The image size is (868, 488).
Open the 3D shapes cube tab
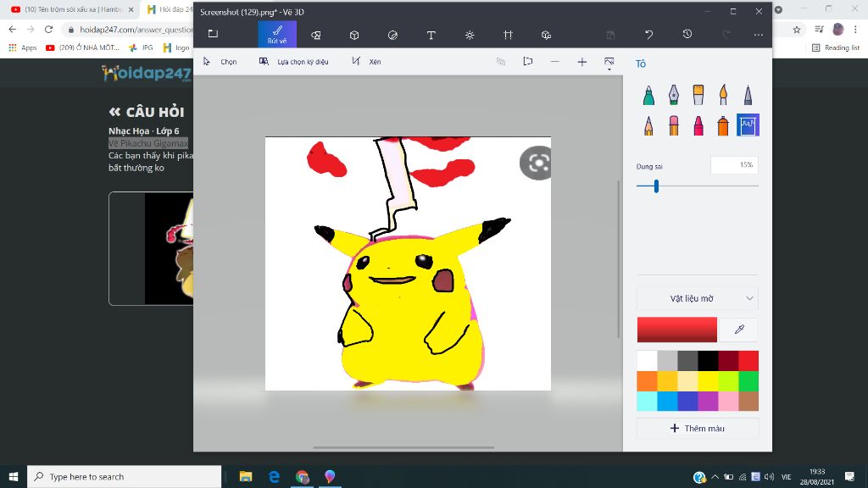pos(354,35)
